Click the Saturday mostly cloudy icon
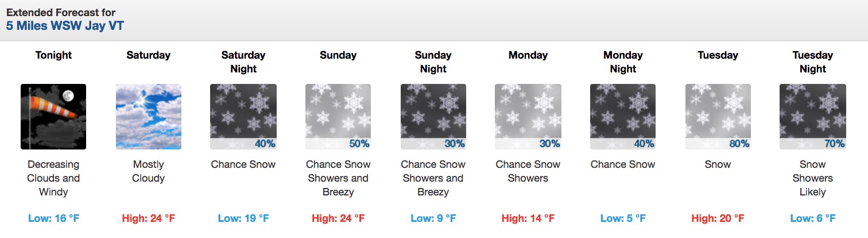This screenshot has height=238, width=868. [149, 117]
